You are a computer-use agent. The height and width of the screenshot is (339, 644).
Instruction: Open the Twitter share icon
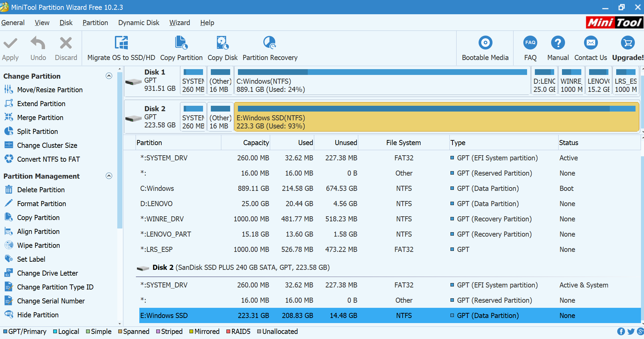click(631, 332)
